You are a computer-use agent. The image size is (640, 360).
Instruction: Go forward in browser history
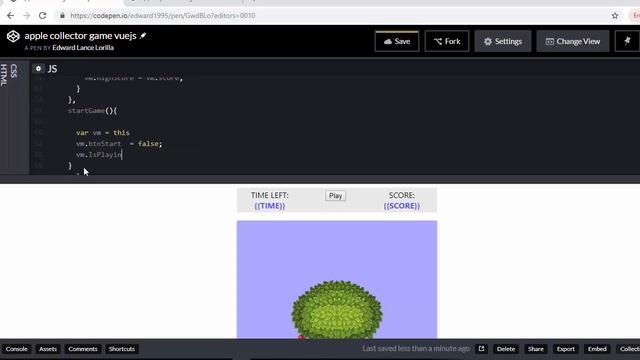coord(27,16)
